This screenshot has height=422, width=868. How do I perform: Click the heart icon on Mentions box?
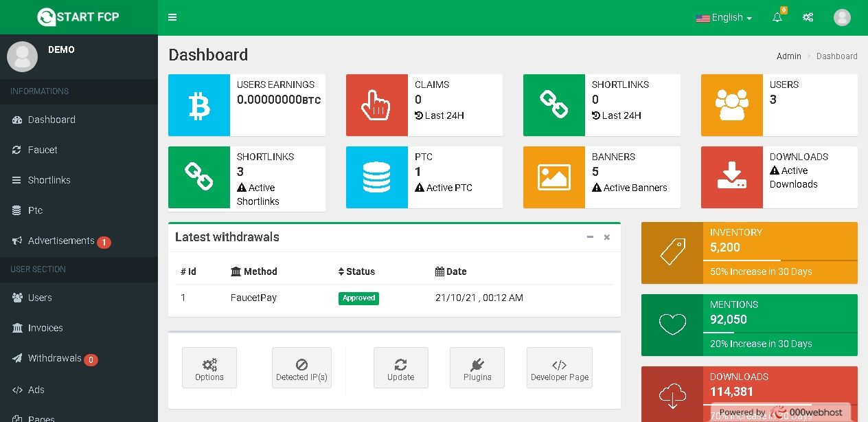(672, 325)
